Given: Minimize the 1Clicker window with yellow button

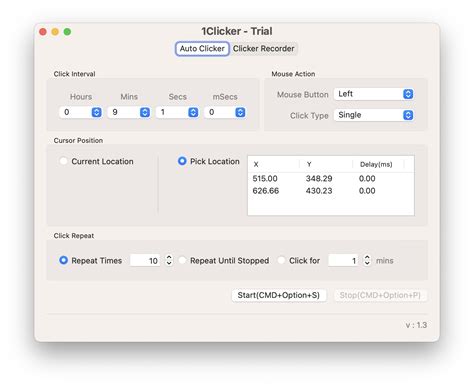Looking at the screenshot, I should 55,32.
